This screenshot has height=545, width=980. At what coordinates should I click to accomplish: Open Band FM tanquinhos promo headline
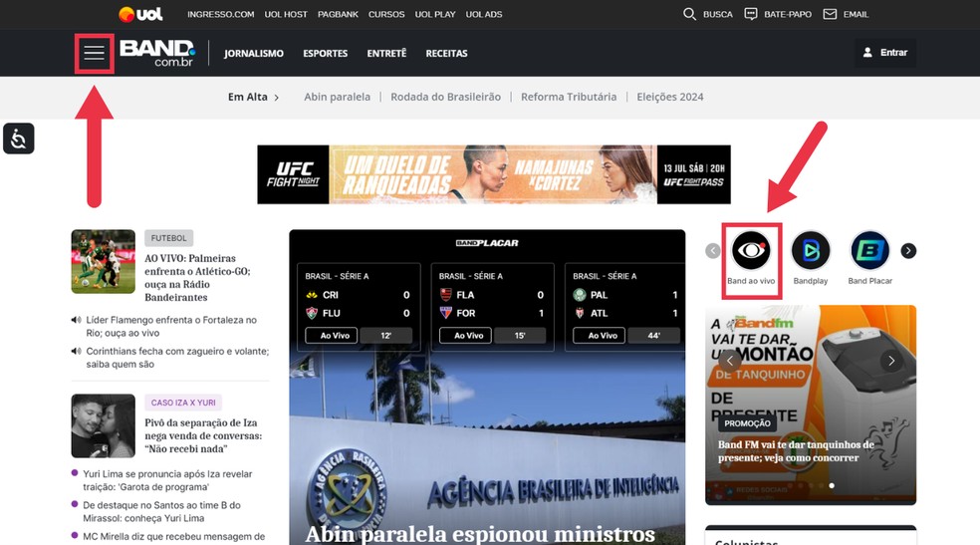(797, 451)
